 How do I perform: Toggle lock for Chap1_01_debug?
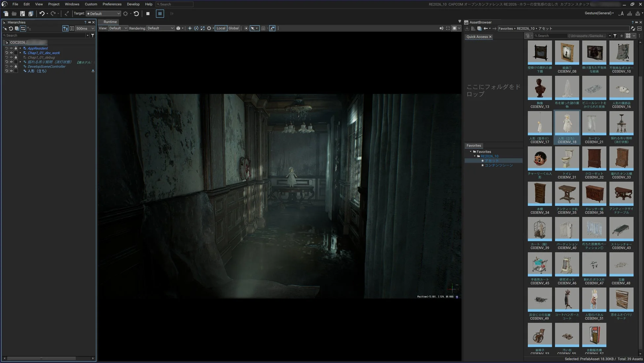click(16, 58)
